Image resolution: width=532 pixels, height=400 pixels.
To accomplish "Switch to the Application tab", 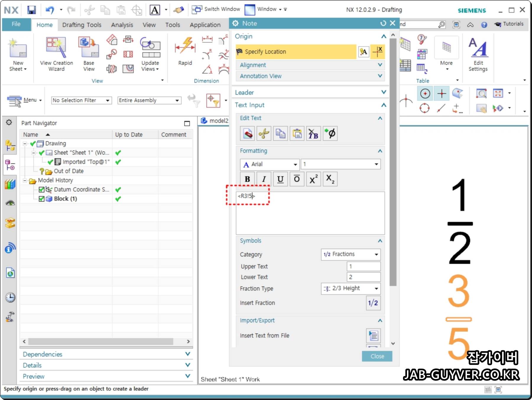I will click(x=205, y=25).
